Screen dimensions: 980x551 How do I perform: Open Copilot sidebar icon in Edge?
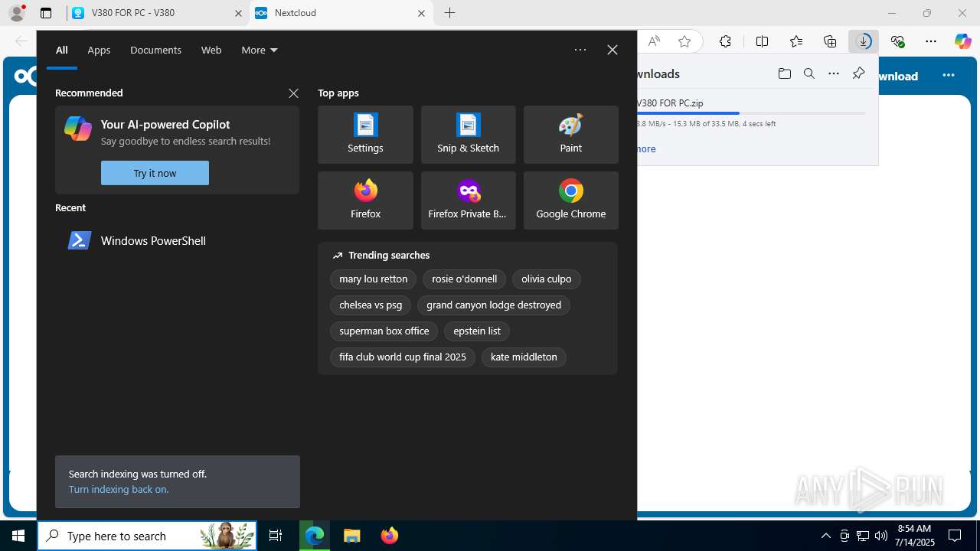coord(962,41)
